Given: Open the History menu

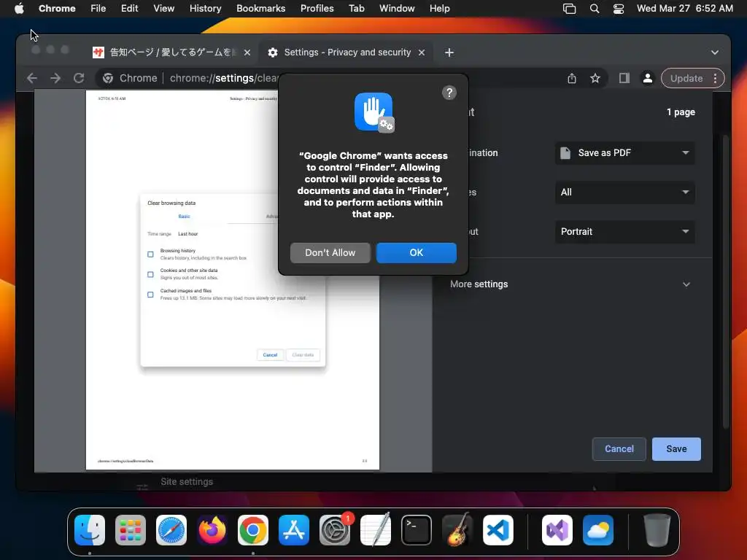Looking at the screenshot, I should [205, 8].
